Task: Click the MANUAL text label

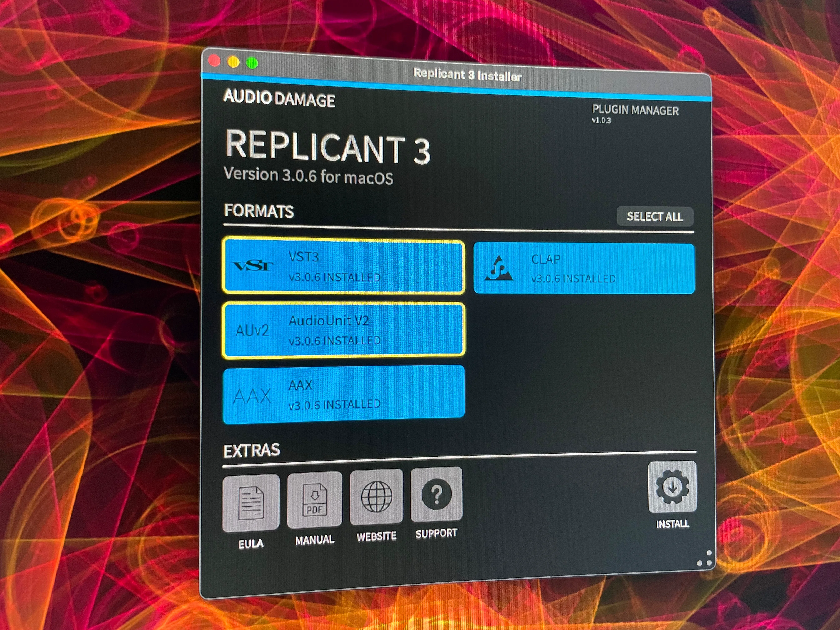Action: click(x=315, y=540)
